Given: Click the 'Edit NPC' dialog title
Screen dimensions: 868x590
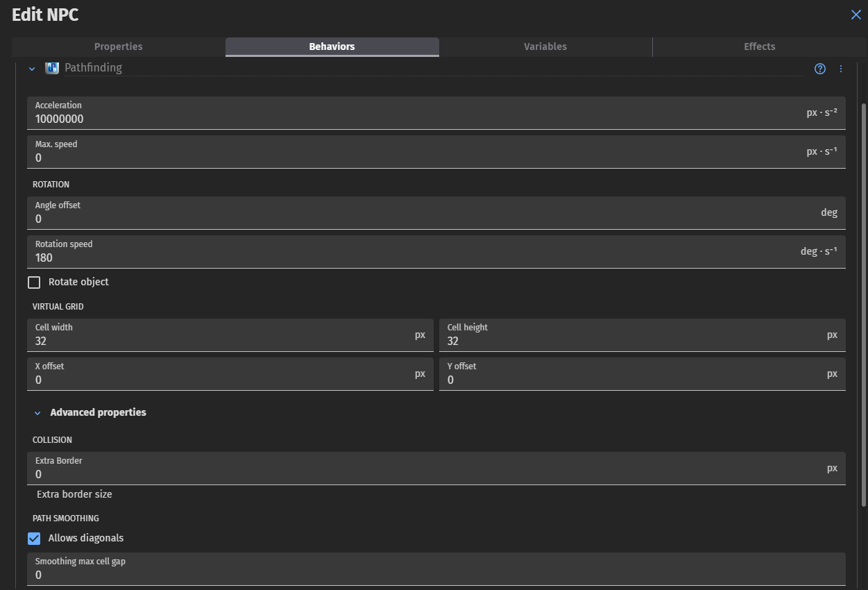Looking at the screenshot, I should [45, 15].
